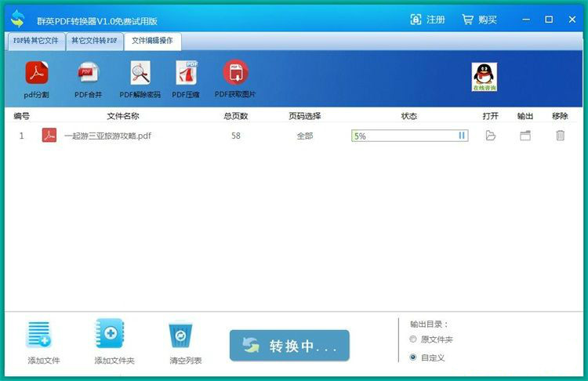
Task: Close the PDF converter window
Action: tap(572, 20)
